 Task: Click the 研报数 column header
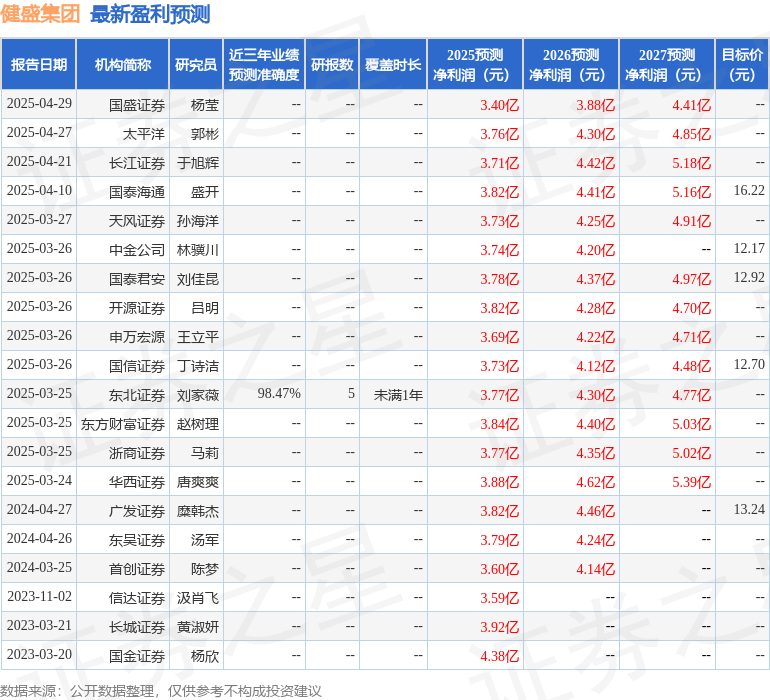click(x=332, y=64)
